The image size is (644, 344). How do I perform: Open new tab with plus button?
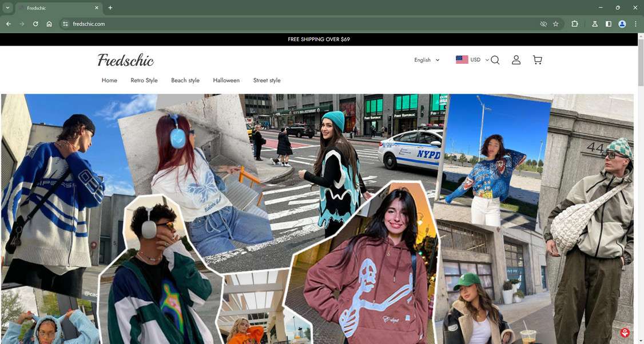(x=110, y=8)
